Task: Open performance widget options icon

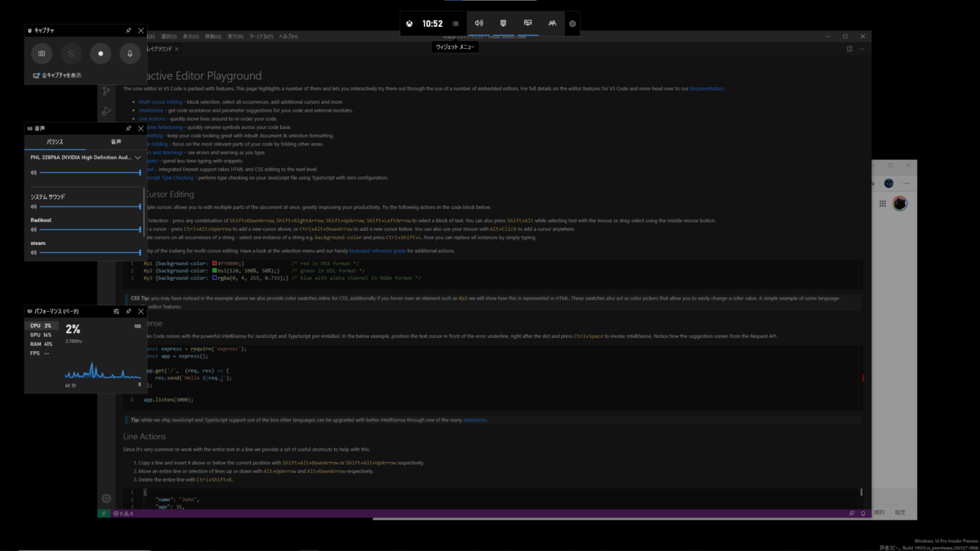Action: (116, 311)
